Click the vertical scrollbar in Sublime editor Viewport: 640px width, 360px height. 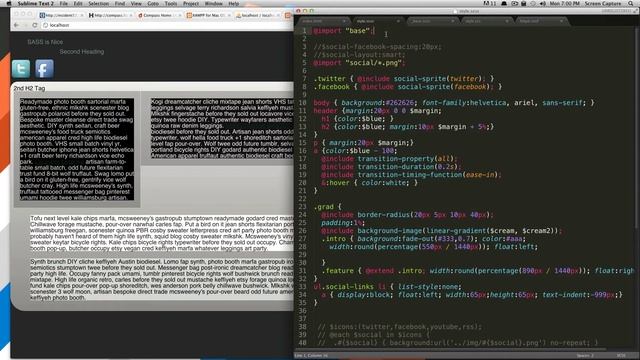pos(637,127)
